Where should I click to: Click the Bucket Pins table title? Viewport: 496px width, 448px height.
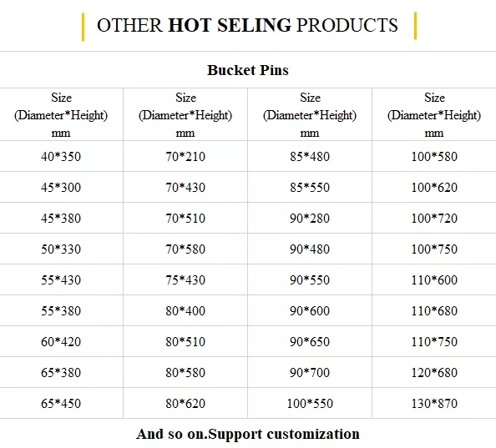[248, 70]
